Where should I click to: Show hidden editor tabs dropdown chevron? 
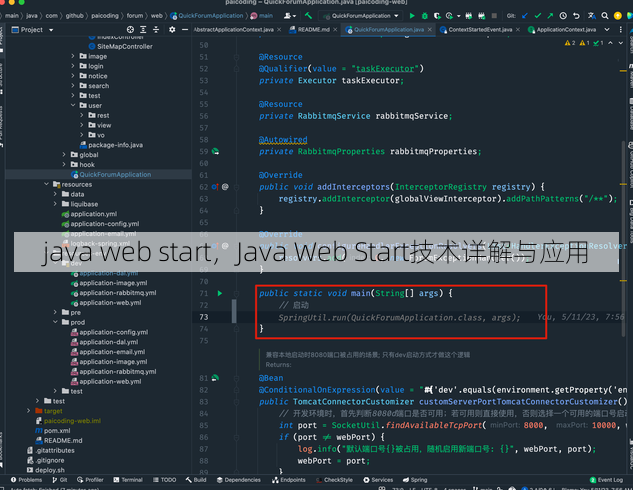click(607, 29)
